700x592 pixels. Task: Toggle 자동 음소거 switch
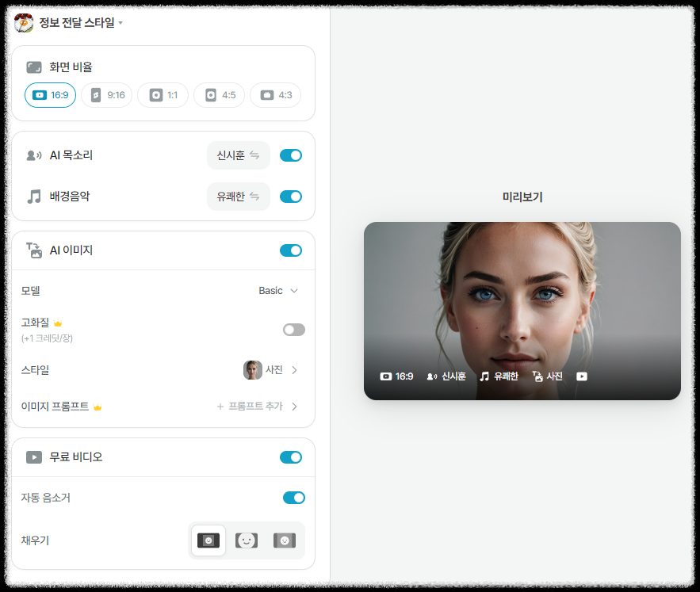[x=294, y=498]
